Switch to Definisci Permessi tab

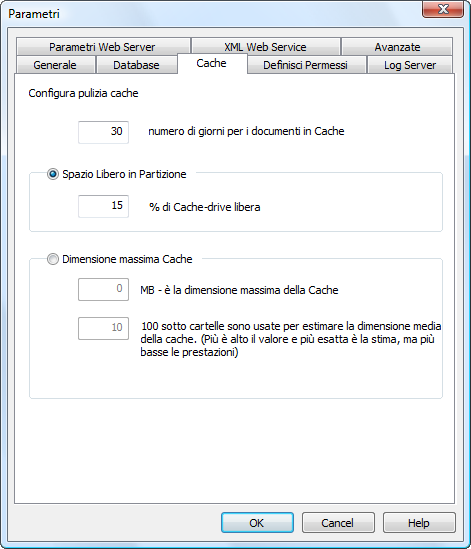point(306,65)
